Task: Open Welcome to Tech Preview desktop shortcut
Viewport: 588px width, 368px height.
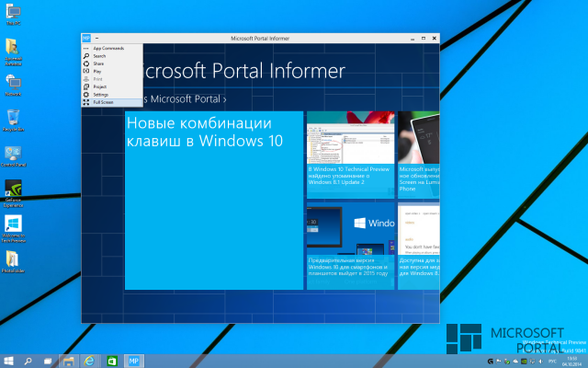Action: point(14,229)
